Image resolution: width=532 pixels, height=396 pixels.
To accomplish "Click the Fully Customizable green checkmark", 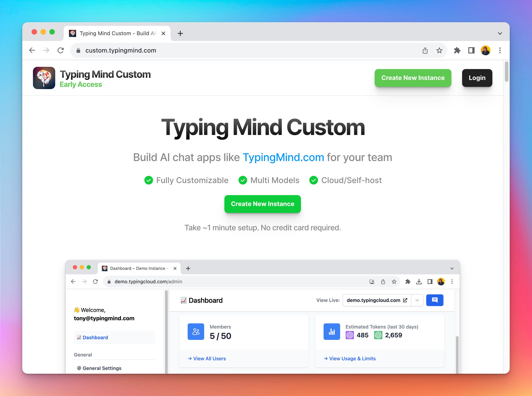I will point(148,180).
